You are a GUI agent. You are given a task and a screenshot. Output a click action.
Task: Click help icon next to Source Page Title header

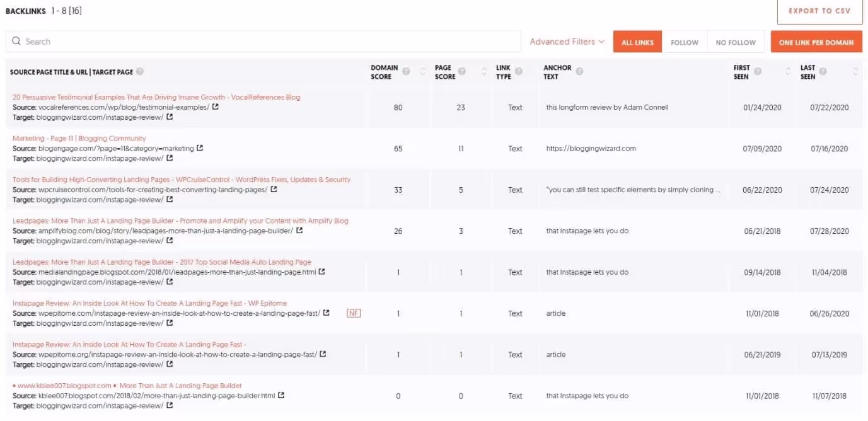pos(140,72)
